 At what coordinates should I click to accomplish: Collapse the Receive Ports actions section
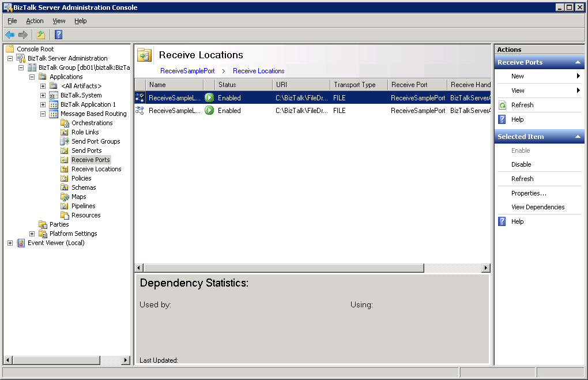(578, 62)
